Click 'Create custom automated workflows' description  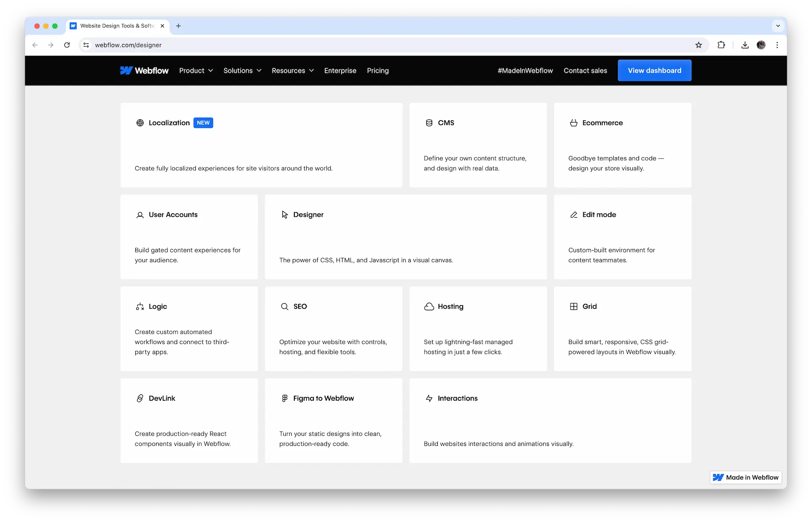182,342
